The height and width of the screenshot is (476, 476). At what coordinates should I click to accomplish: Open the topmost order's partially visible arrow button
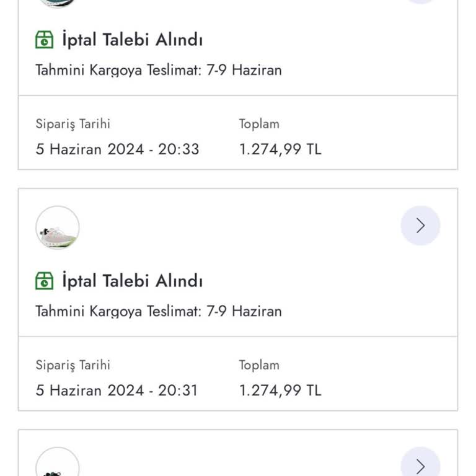(x=420, y=2)
